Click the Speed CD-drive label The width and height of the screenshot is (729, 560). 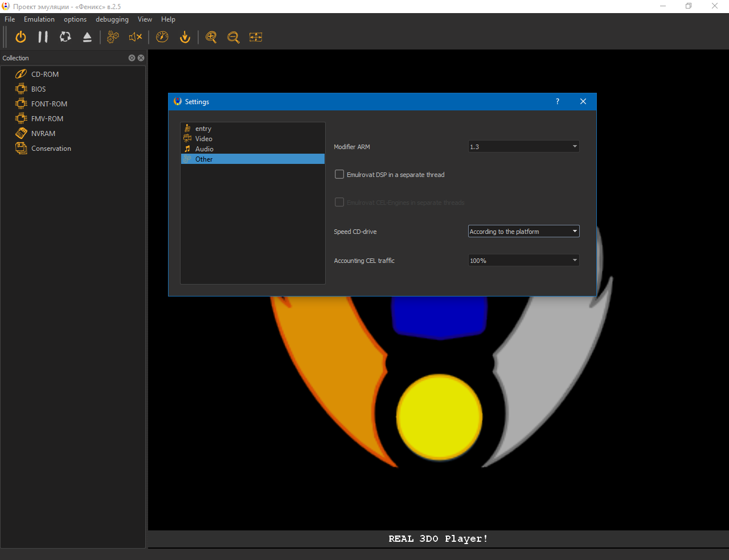[x=355, y=232]
